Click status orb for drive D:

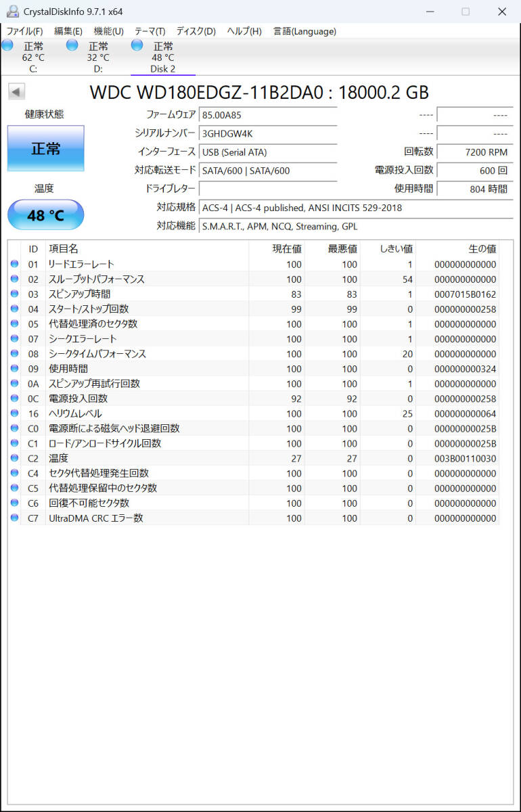(x=72, y=45)
